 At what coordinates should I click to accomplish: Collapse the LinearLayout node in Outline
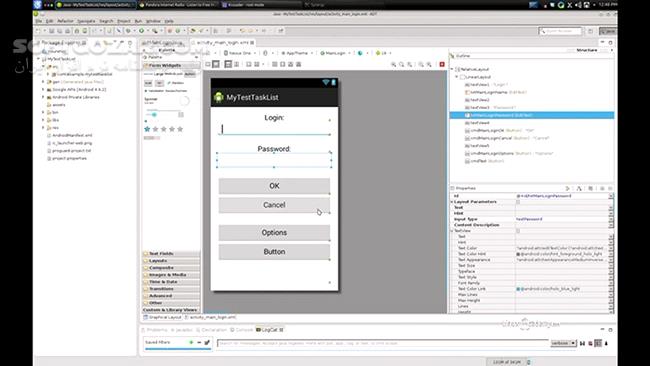click(457, 77)
